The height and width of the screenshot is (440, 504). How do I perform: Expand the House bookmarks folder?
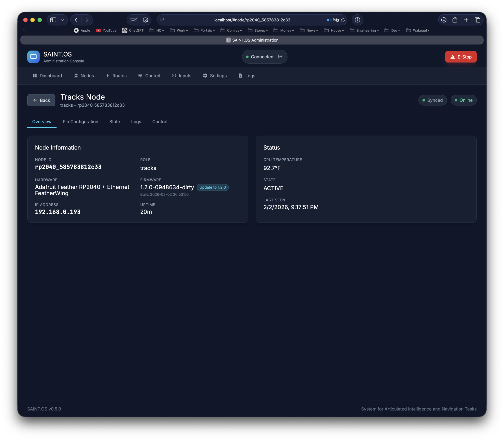pyautogui.click(x=334, y=31)
